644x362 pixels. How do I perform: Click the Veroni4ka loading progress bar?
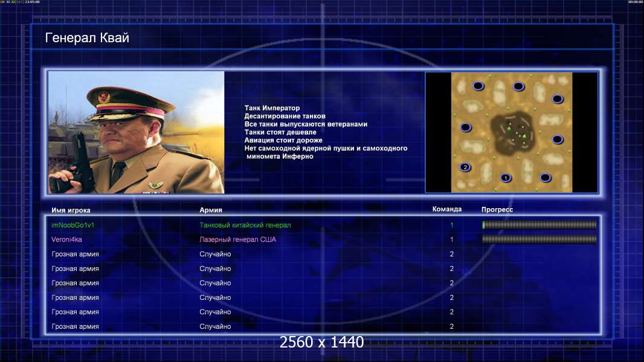tap(539, 239)
